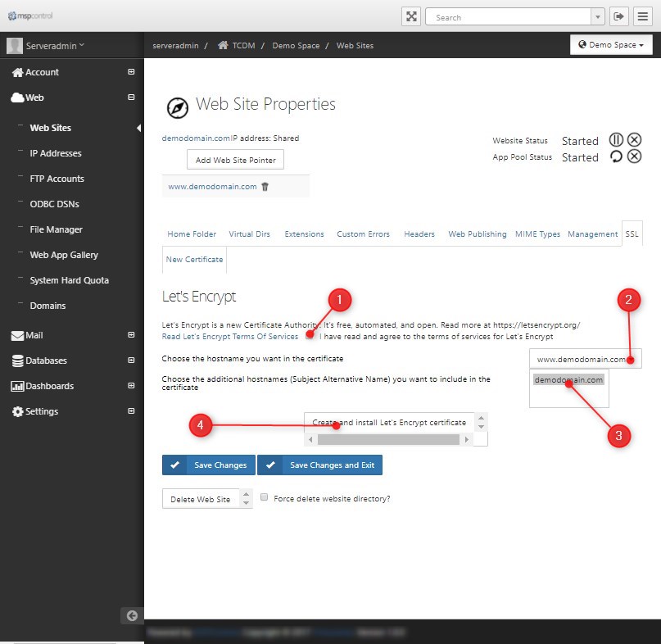Click the Settings gear icon
The height and width of the screenshot is (644, 661).
tap(17, 411)
